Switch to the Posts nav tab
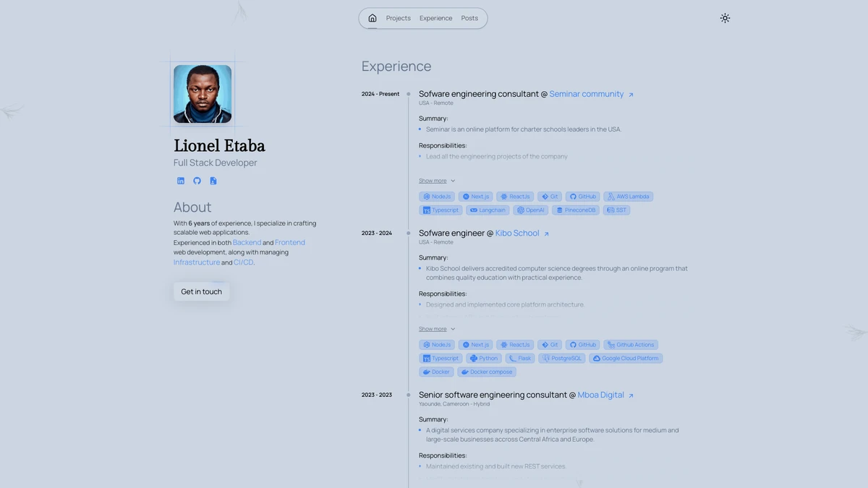868x488 pixels. pos(469,18)
